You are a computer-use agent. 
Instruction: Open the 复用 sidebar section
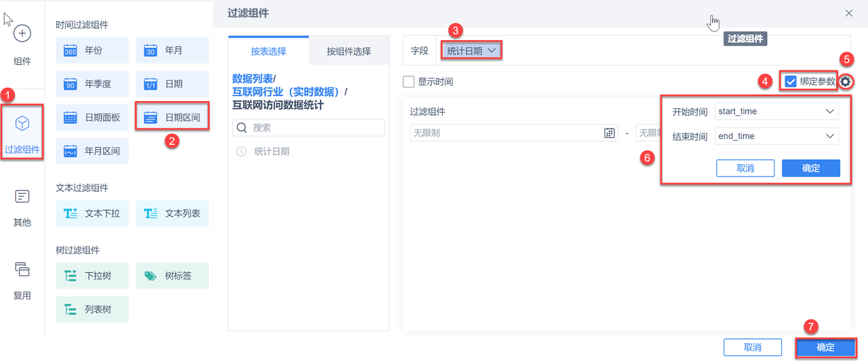pos(22,280)
